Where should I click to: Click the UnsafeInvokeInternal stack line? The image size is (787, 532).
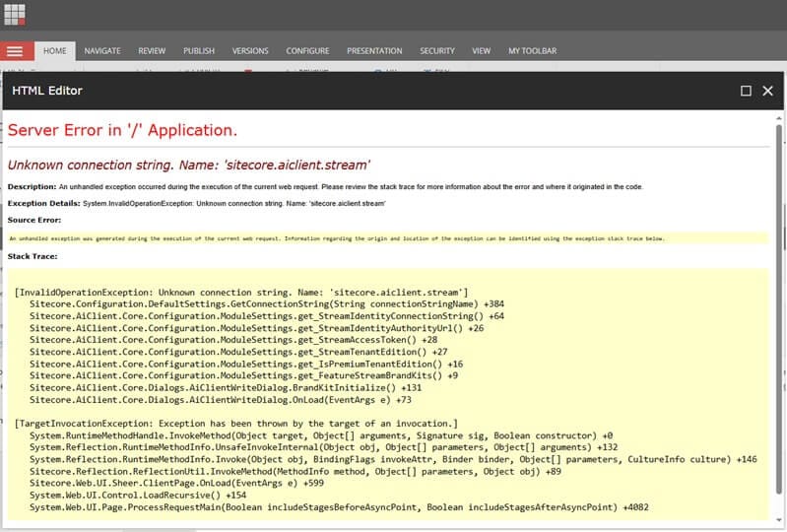(x=323, y=447)
